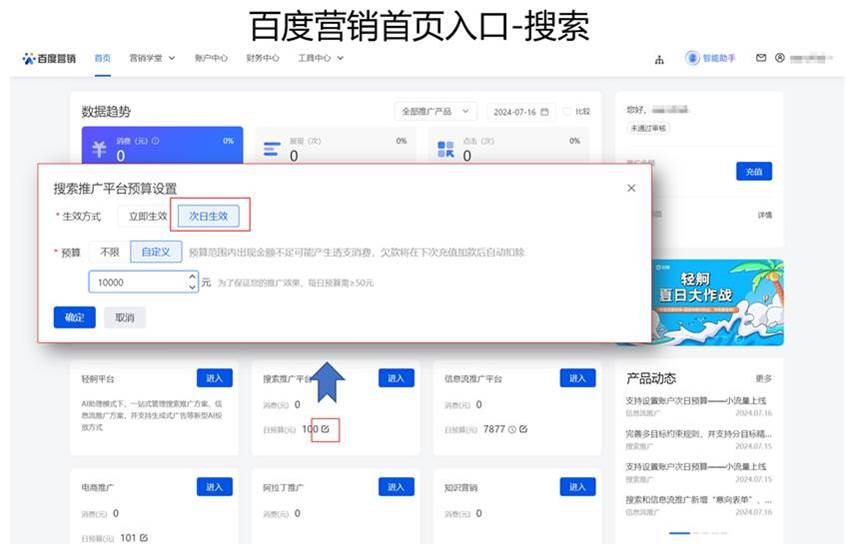
Task: Enter the 信息流推广平台 card
Action: (x=578, y=378)
